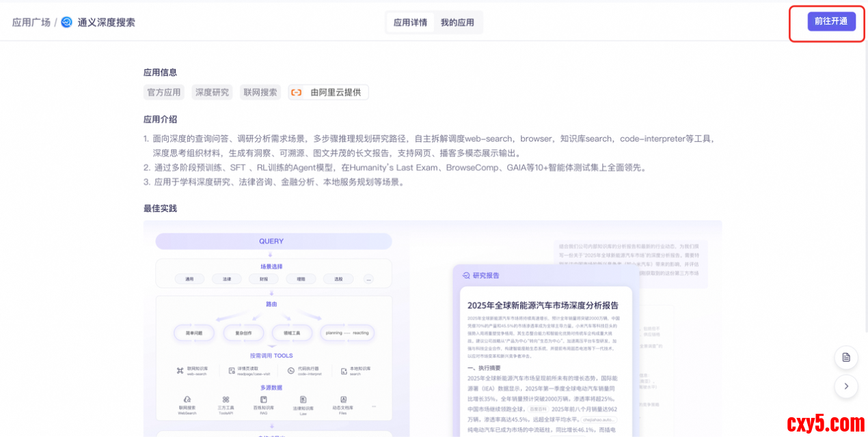Click the 联网搜索 WebSearch data source icon
The height and width of the screenshot is (437, 868).
[187, 399]
